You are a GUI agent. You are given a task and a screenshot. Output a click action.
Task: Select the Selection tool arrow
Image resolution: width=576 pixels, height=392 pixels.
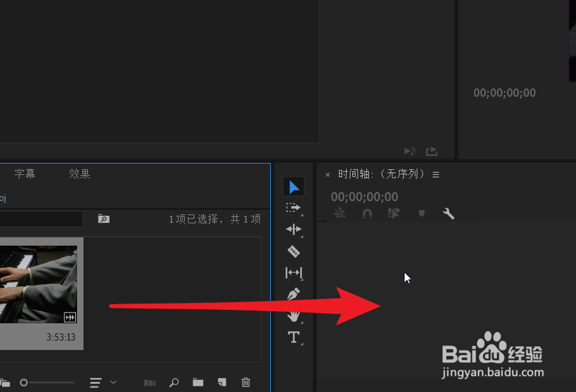294,187
